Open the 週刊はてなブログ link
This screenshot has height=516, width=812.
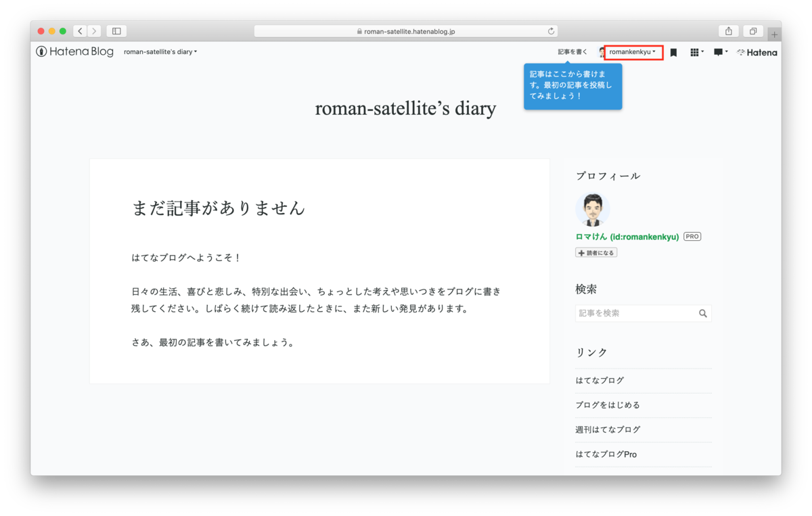(x=608, y=429)
